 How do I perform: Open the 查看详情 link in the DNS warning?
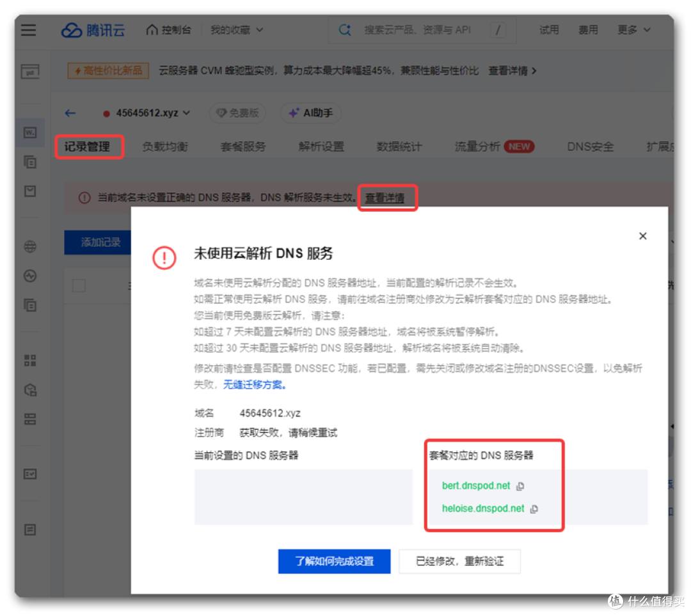tap(385, 198)
